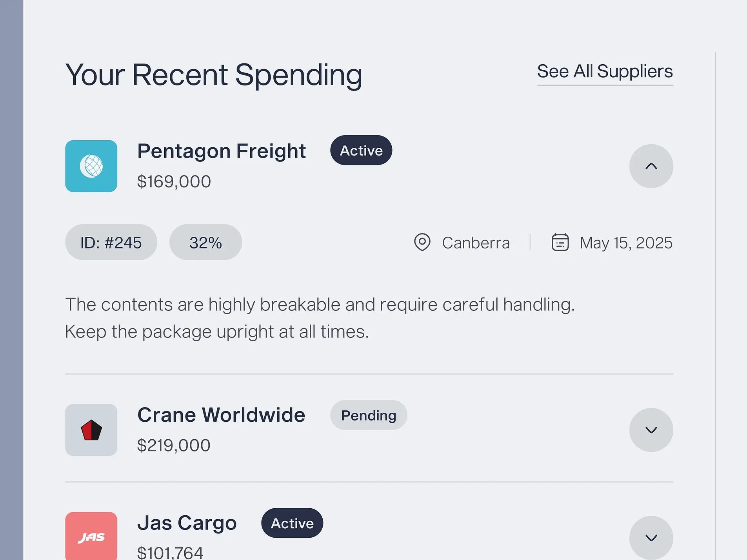Expand the Crane Worldwide row
Screen dimensions: 747x560
(x=651, y=430)
